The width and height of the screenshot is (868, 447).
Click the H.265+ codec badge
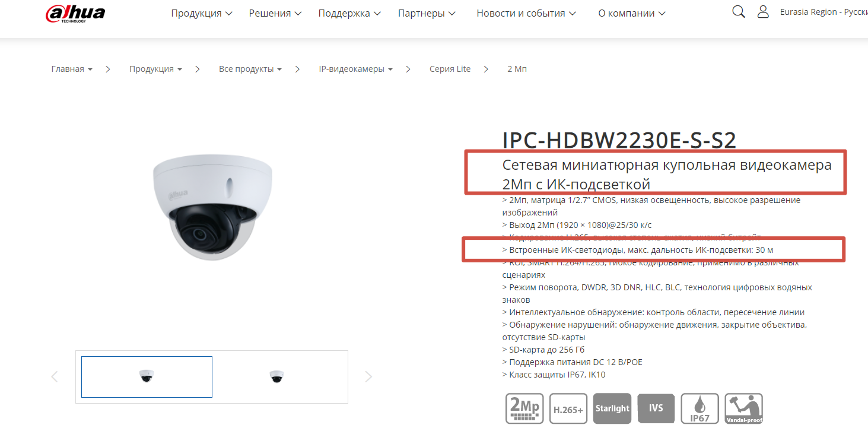pos(568,408)
